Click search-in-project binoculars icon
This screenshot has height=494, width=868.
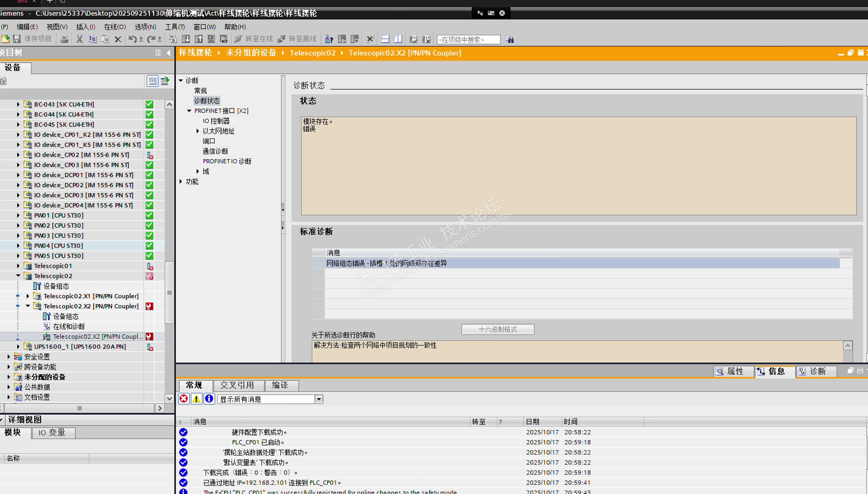[x=510, y=39]
